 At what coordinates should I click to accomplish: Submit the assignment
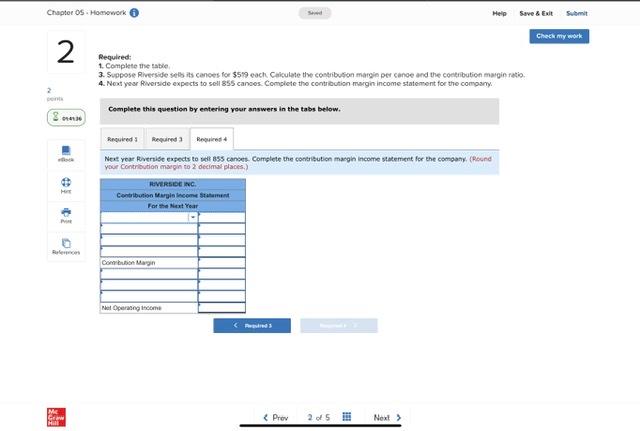click(577, 13)
